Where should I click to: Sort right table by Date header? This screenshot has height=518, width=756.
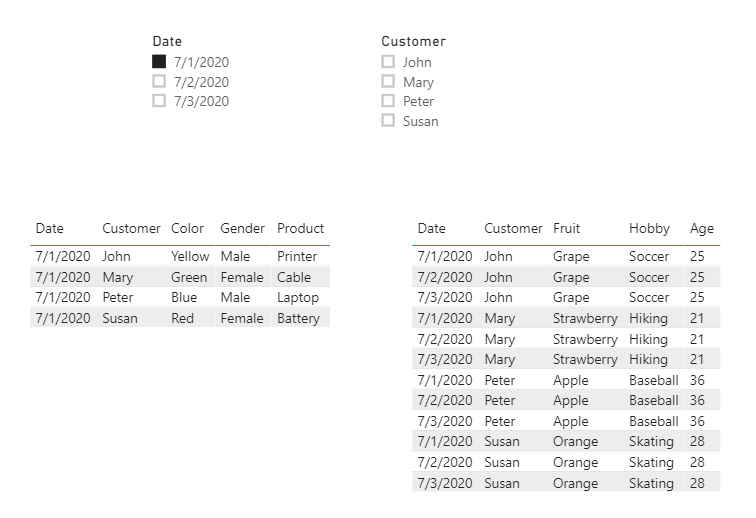(432, 228)
